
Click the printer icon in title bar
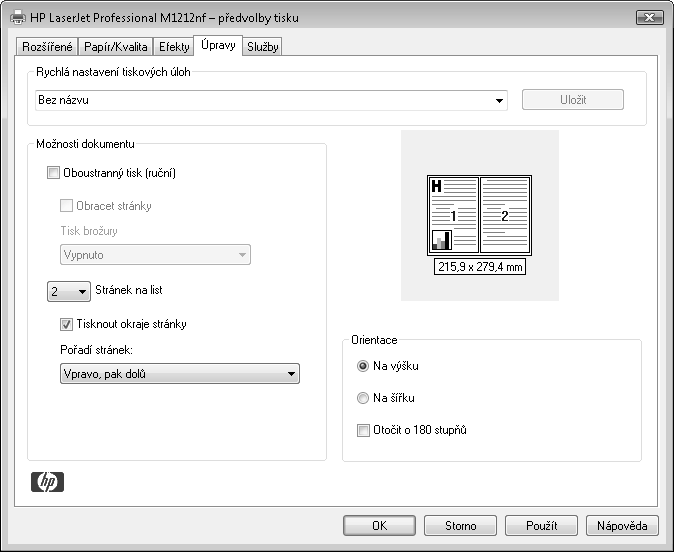(18, 18)
